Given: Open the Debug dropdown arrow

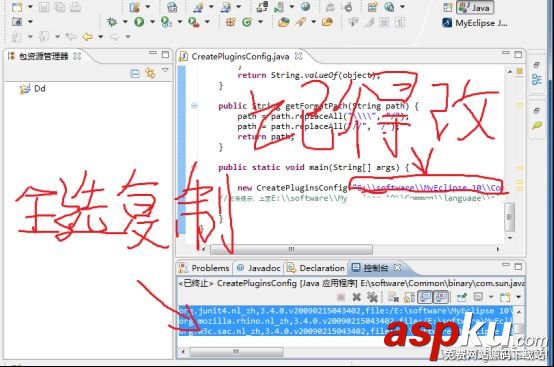Looking at the screenshot, I should (x=125, y=22).
